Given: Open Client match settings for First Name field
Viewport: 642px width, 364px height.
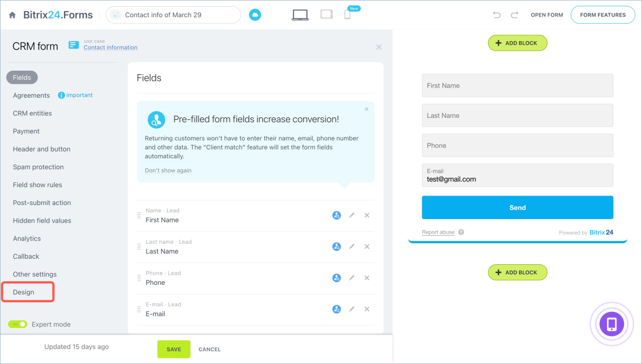Looking at the screenshot, I should [x=336, y=215].
